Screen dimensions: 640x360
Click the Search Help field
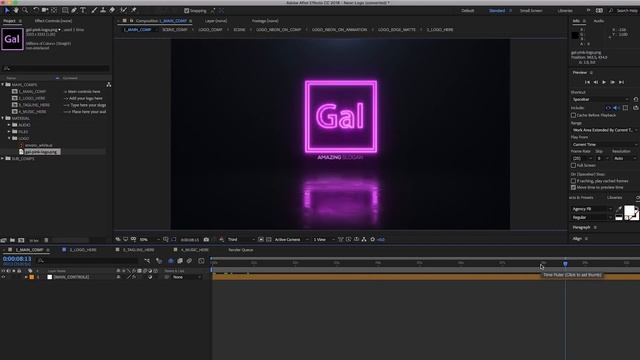click(x=627, y=11)
